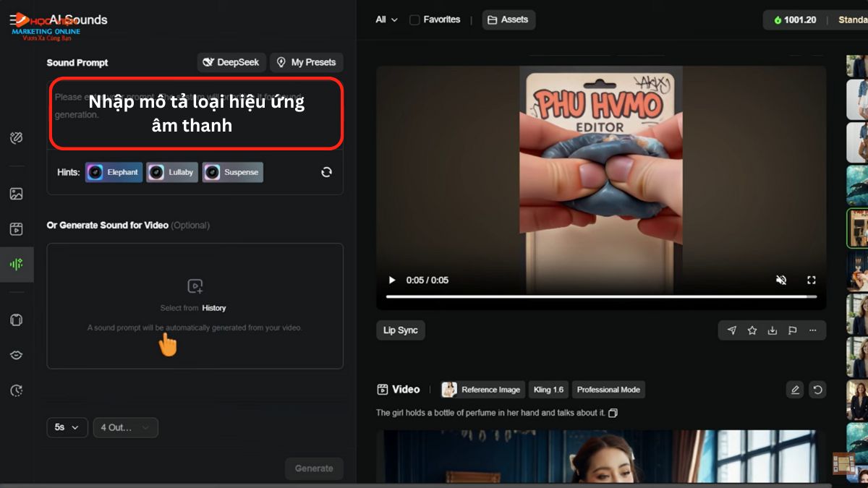
Task: Open the hamburger menu at top-left
Action: 14,20
